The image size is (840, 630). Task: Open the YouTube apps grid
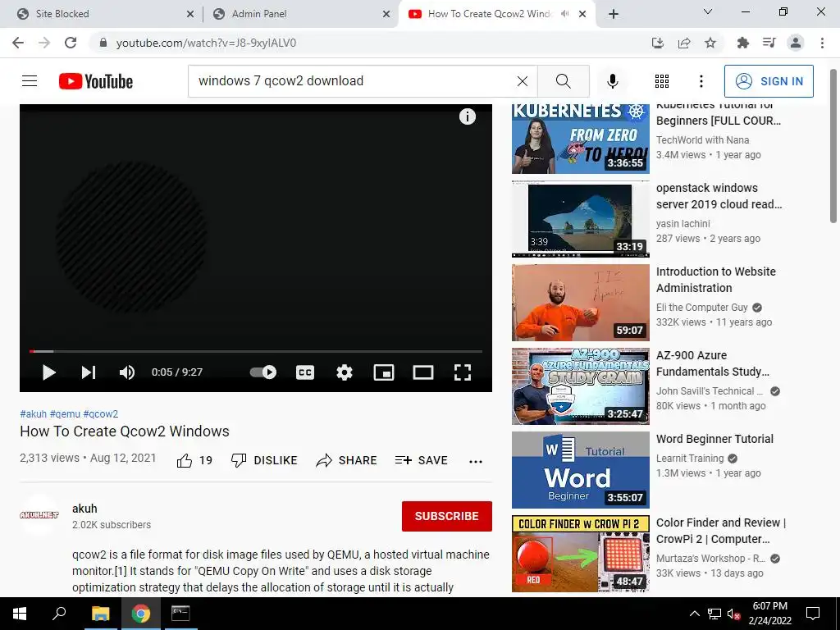[x=662, y=81]
